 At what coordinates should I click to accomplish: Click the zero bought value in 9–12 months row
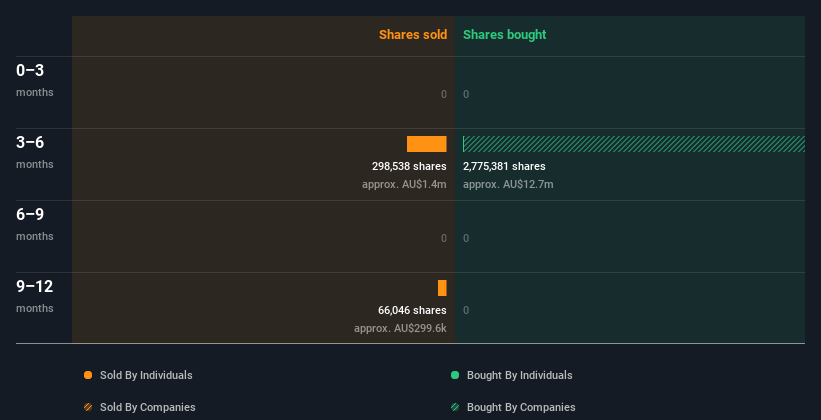466,311
